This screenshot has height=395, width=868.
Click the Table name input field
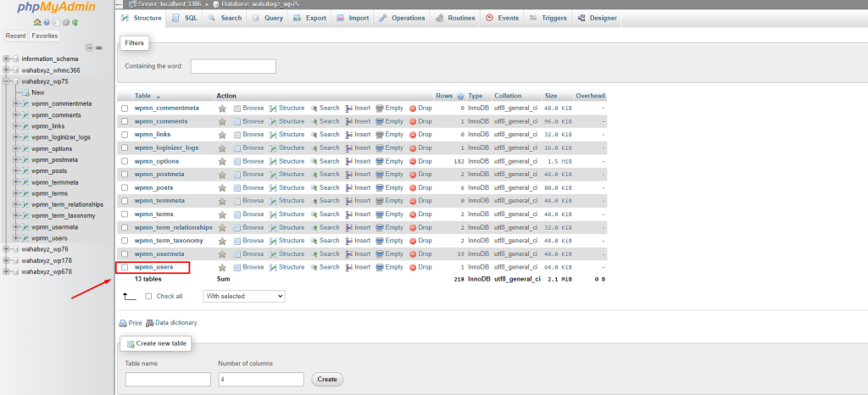coord(168,379)
